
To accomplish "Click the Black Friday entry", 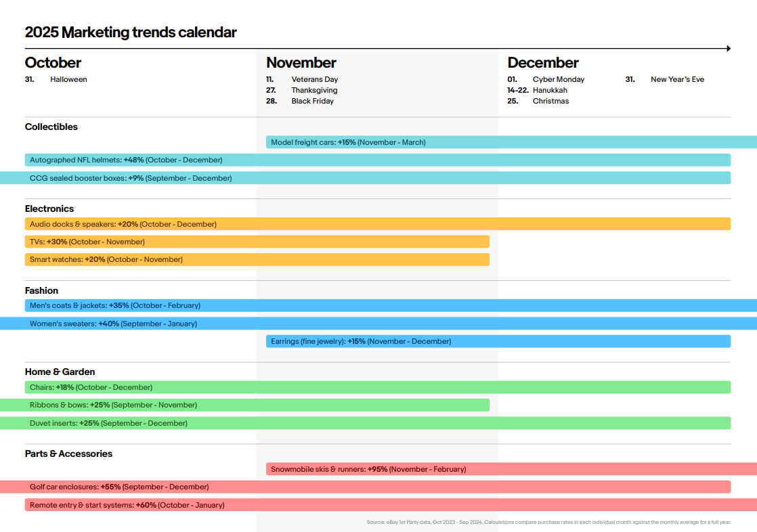I will click(x=300, y=101).
